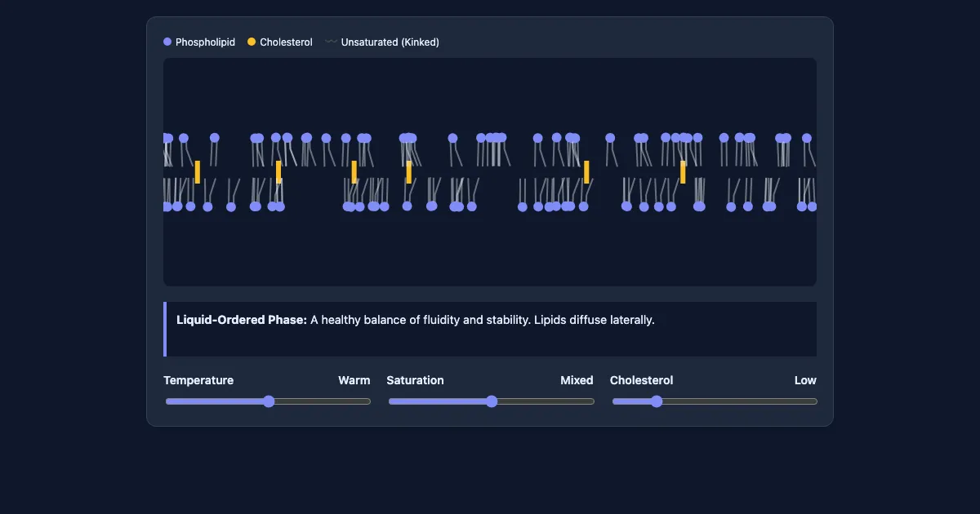Screen dimensions: 980x514
Task: Click the Unsaturated (Kinked) legend squiggle
Action: click(x=331, y=42)
